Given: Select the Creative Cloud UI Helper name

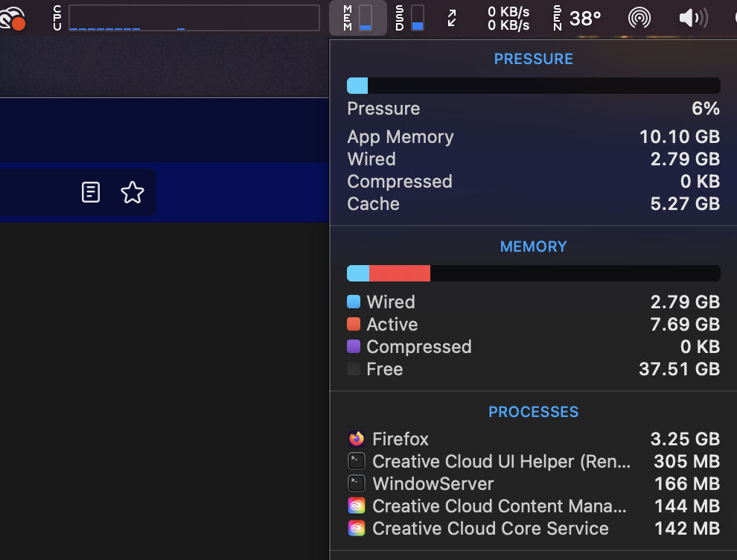Looking at the screenshot, I should pos(502,462).
